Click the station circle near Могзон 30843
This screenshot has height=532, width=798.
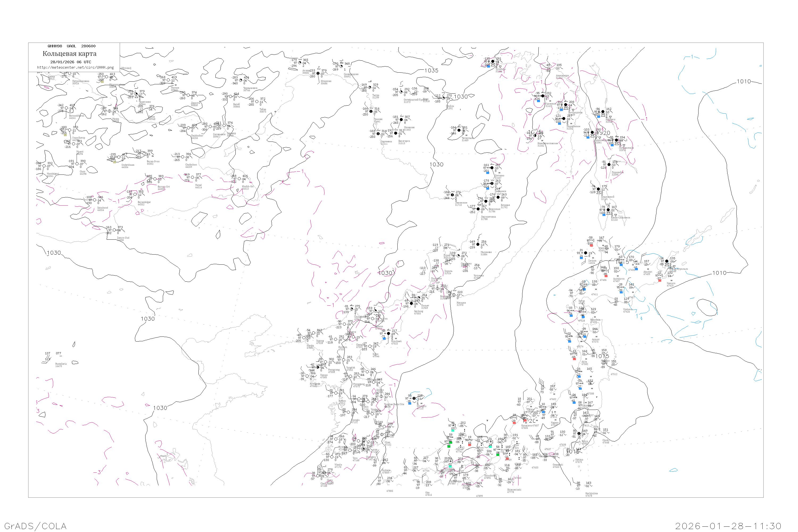click(x=168, y=80)
